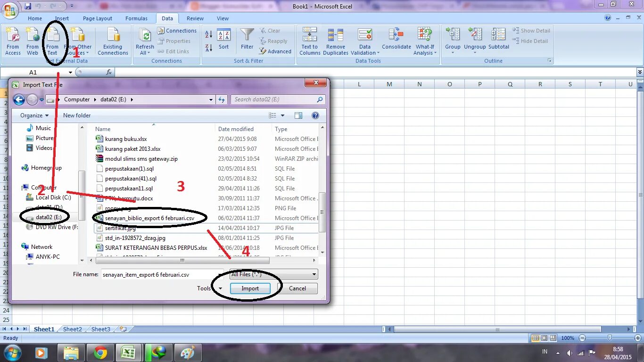Click Text to Columns
Viewport: 644px width, 362px height.
(x=310, y=41)
